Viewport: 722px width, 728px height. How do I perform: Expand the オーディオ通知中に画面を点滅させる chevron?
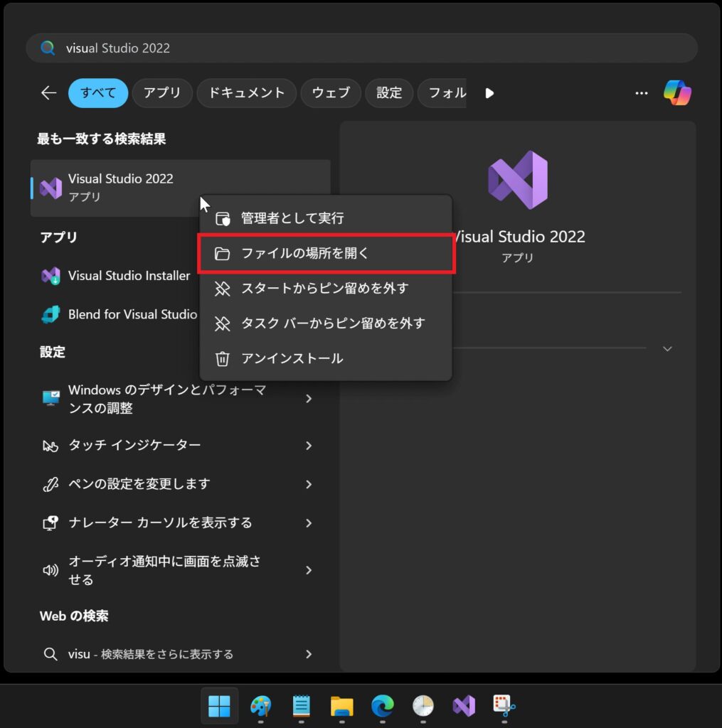coord(309,570)
